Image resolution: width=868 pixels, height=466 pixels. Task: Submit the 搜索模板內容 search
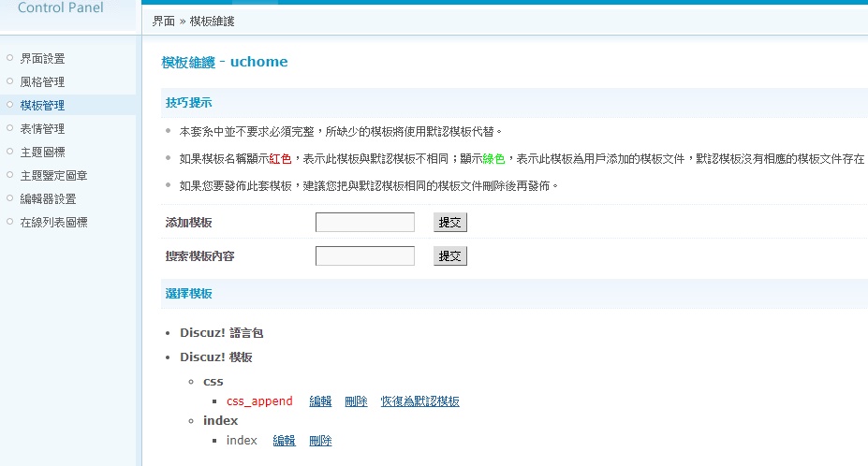point(449,256)
